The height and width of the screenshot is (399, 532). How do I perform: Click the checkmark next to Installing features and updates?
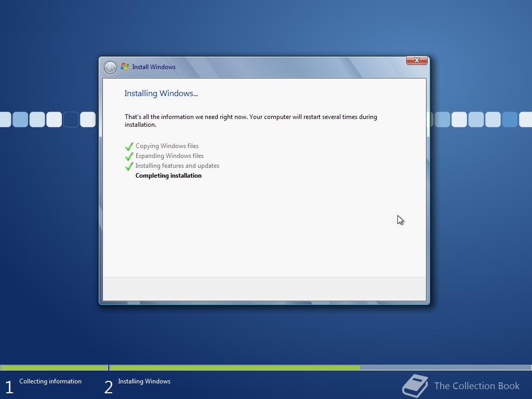(x=129, y=166)
